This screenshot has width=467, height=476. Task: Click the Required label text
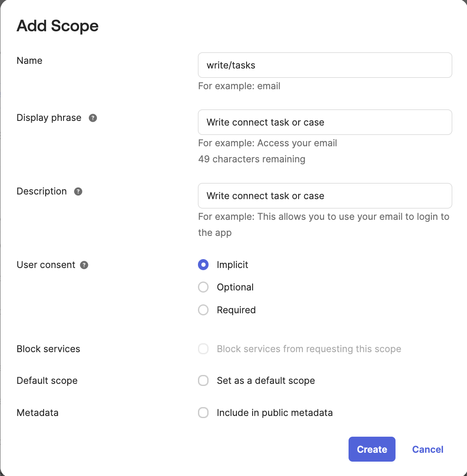tap(236, 310)
